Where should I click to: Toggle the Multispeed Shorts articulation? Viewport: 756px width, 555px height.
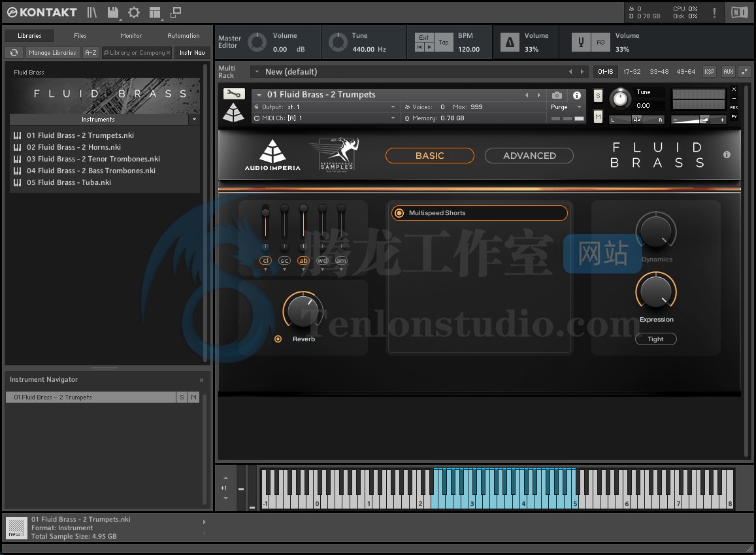399,213
